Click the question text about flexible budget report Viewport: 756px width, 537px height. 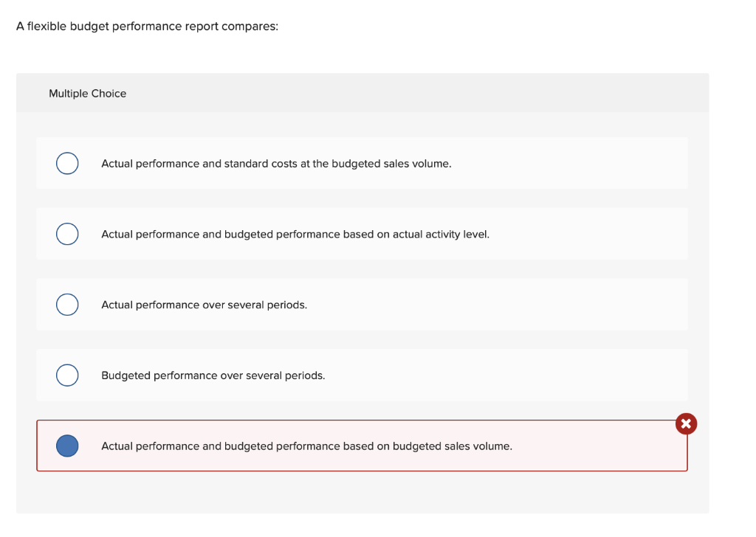(147, 27)
